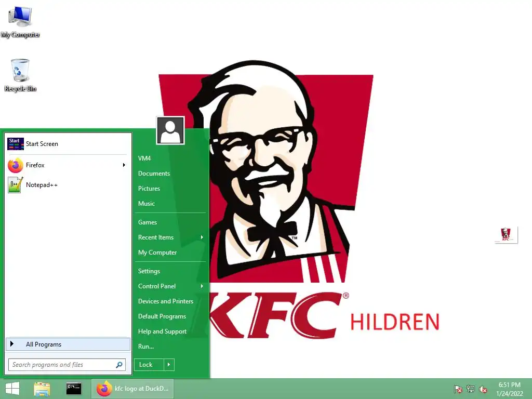The image size is (532, 399).
Task: Open File Explorer from the taskbar
Action: tap(42, 389)
